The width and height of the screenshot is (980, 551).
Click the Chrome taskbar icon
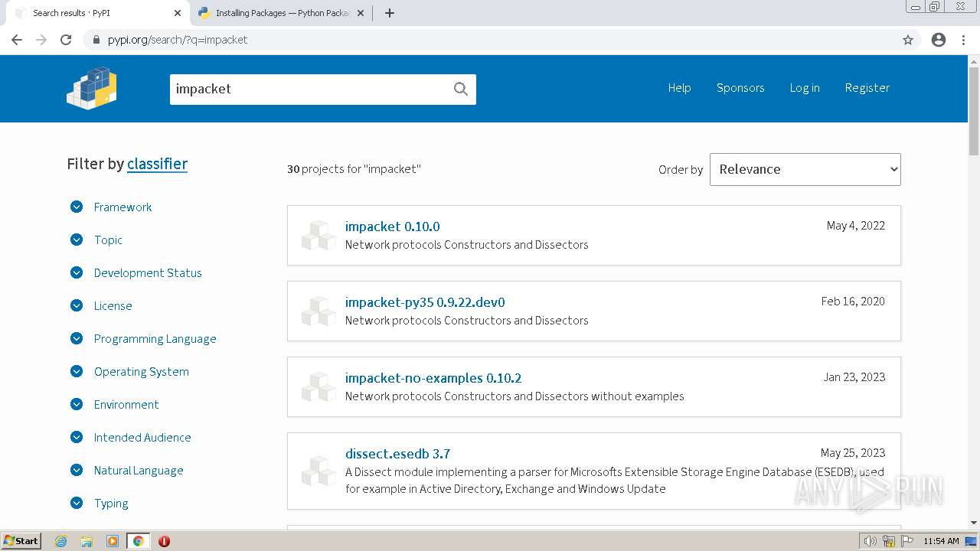pyautogui.click(x=138, y=541)
